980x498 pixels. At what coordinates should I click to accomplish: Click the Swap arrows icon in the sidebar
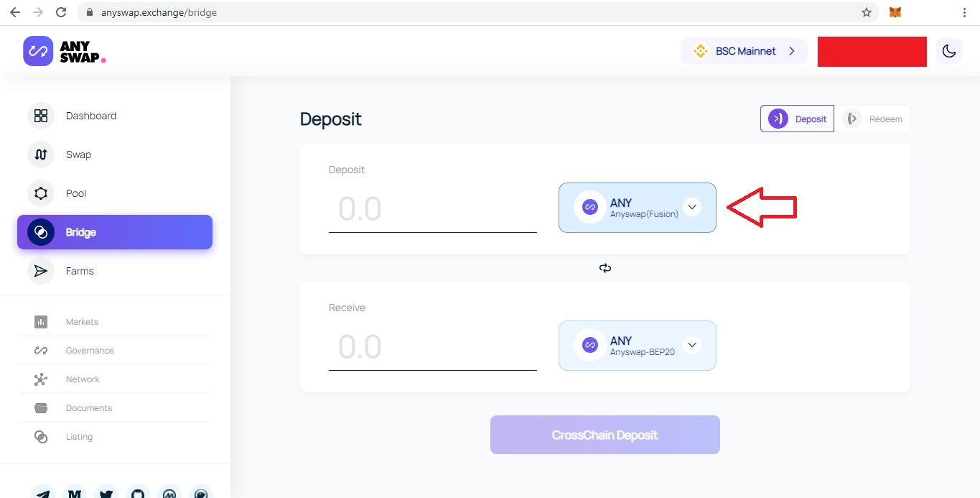[x=41, y=155]
